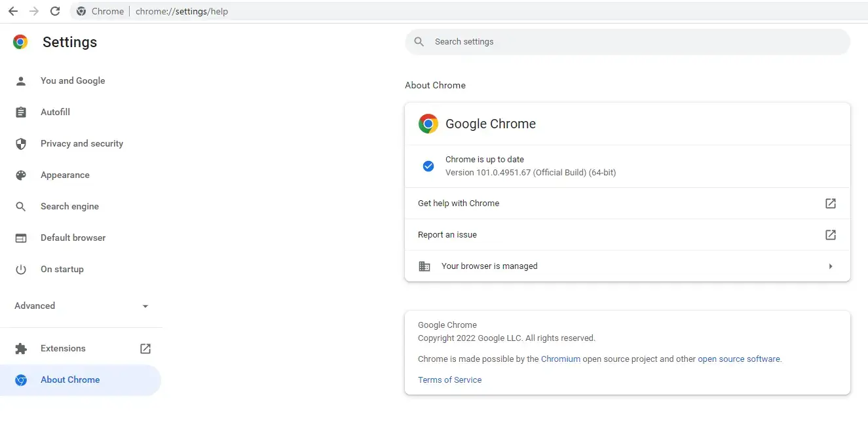
Task: Click the Chrome site info icon in address bar
Action: pyautogui.click(x=81, y=11)
